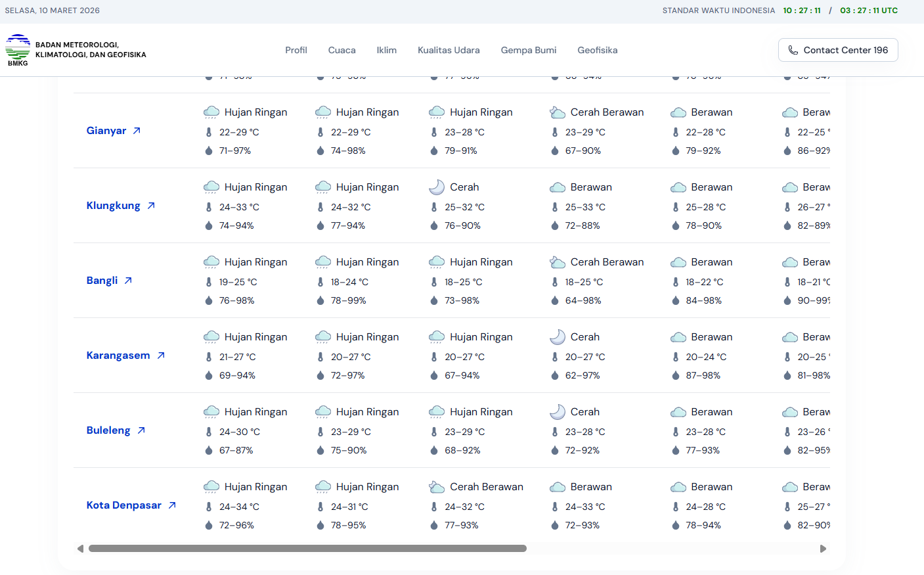Viewport: 924px width, 575px height.
Task: Click the phone icon in Contact Center
Action: tap(793, 50)
